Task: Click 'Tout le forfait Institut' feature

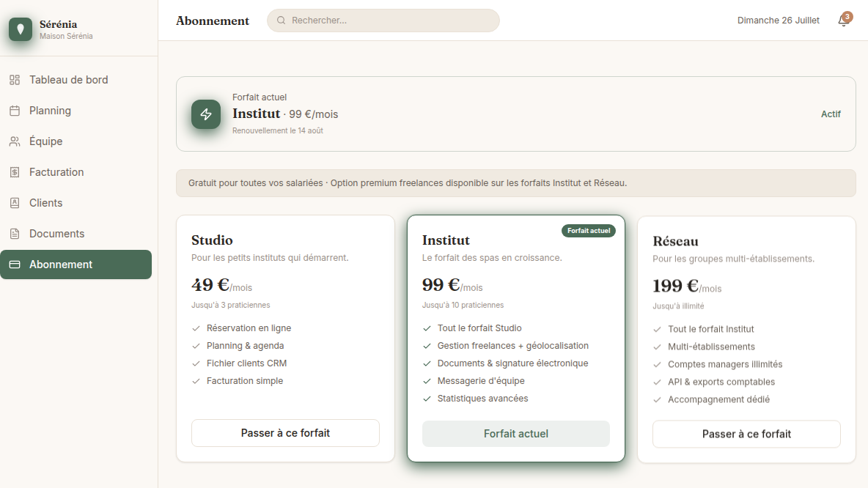Action: pos(711,329)
